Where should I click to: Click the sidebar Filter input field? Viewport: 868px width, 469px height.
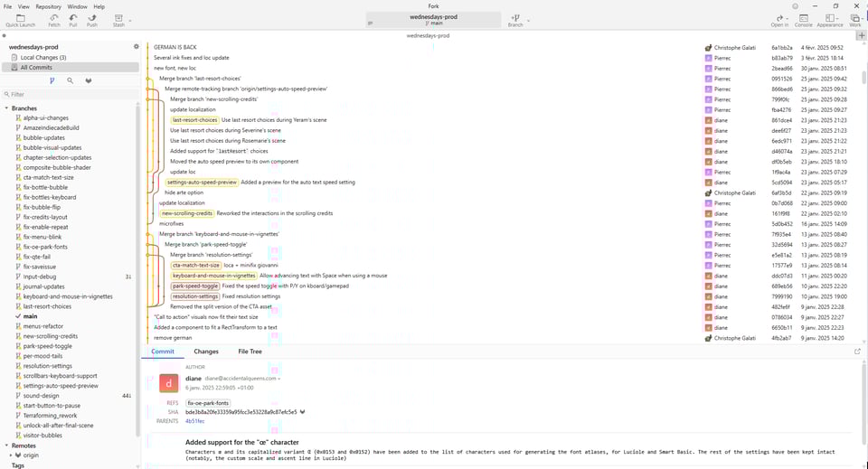(x=71, y=95)
